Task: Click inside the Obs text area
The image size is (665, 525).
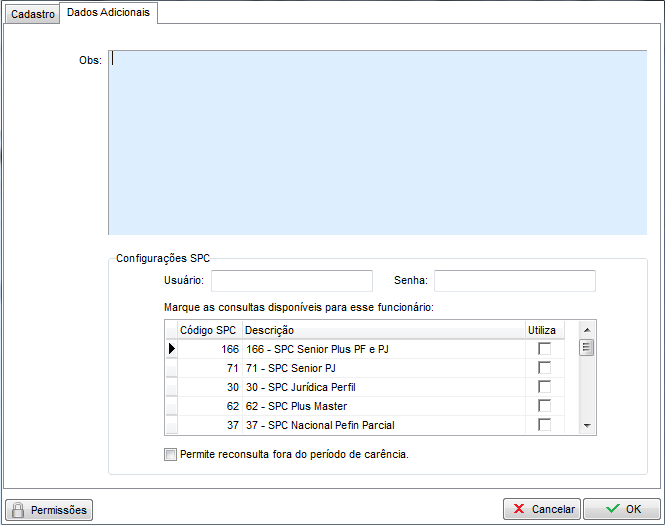Action: [377, 142]
